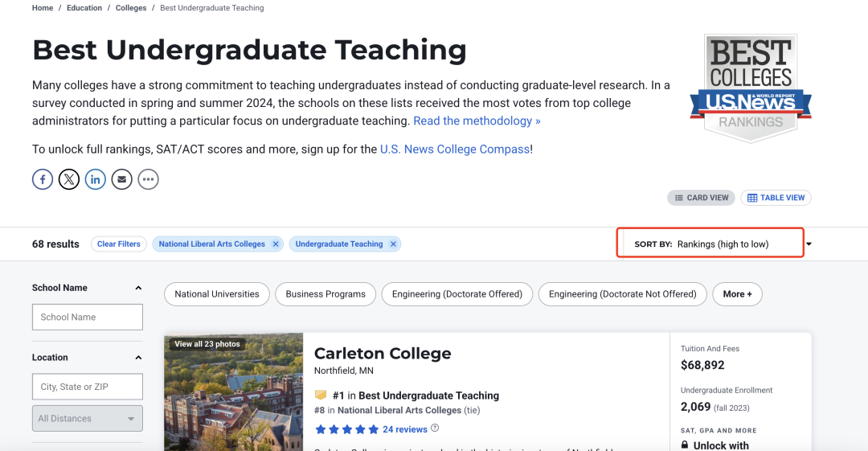Screen dimensions: 868x451
Task: Expand More + ranking categories
Action: click(737, 294)
